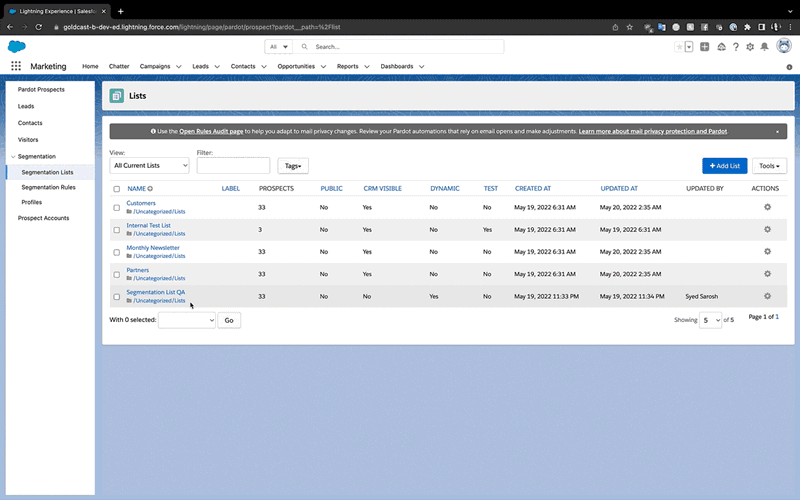This screenshot has height=500, width=800.
Task: Open the Setup gear in the header
Action: click(x=750, y=47)
